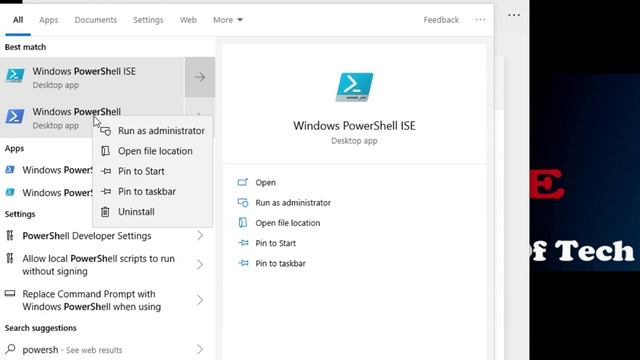Open the search options ellipsis beside Feedback
The height and width of the screenshot is (360, 640).
(x=480, y=20)
